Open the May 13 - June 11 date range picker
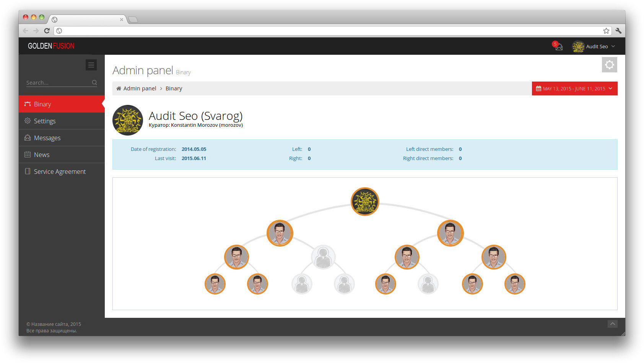The image size is (644, 363). (574, 88)
